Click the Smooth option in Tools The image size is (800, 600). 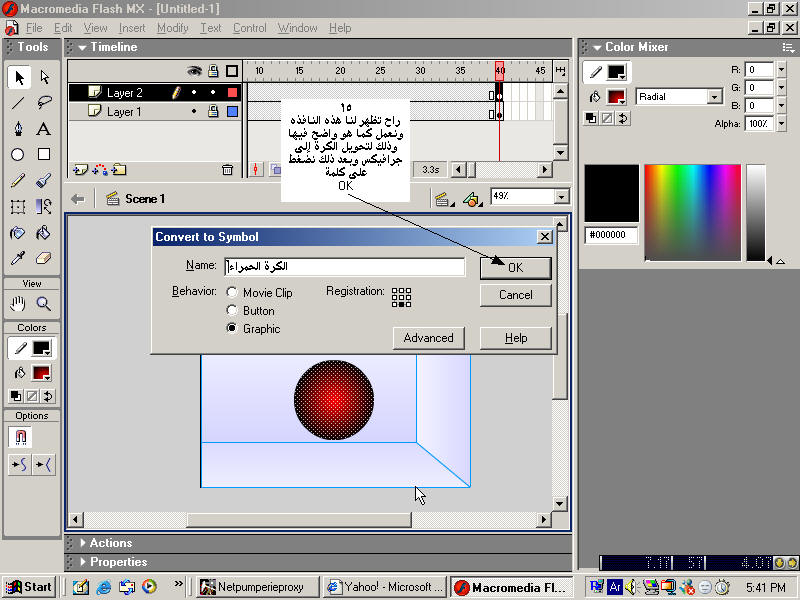[19, 464]
